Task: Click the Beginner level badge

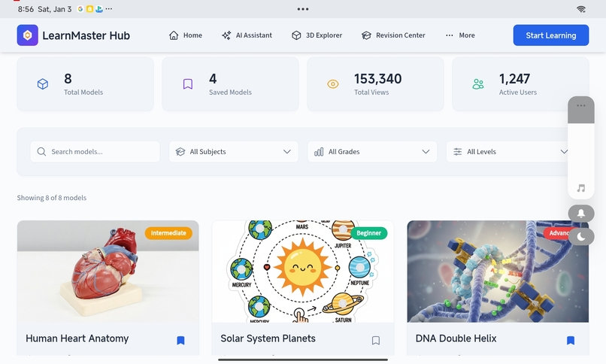Action: pos(368,233)
